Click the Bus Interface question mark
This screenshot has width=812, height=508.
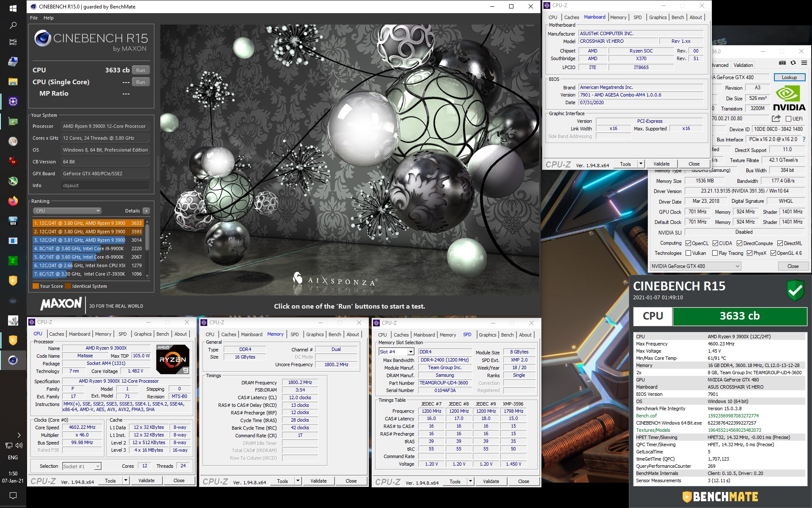pos(804,139)
